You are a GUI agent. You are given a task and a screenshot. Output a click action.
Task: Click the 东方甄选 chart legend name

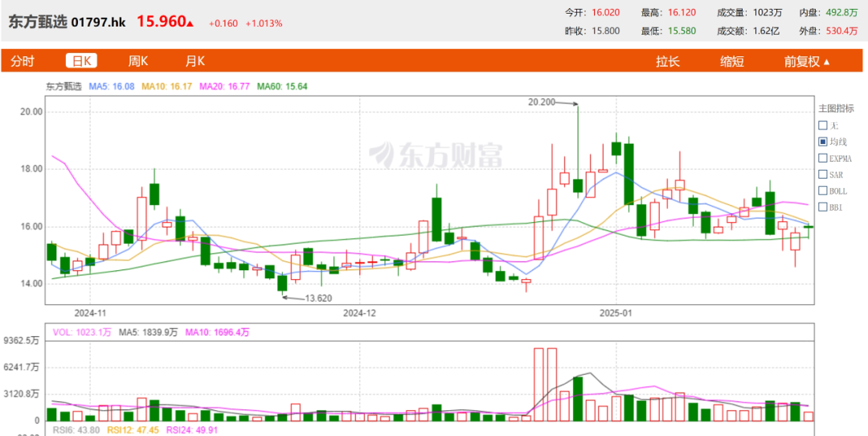coord(63,86)
